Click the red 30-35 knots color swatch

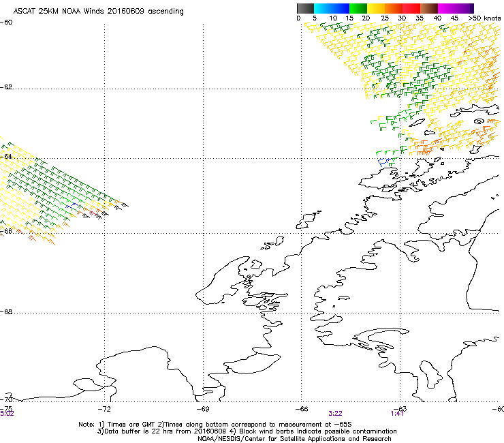click(x=411, y=8)
